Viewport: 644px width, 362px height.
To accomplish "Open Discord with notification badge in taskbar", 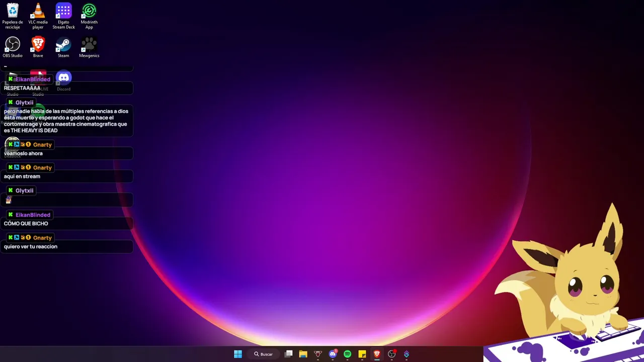I will [333, 354].
